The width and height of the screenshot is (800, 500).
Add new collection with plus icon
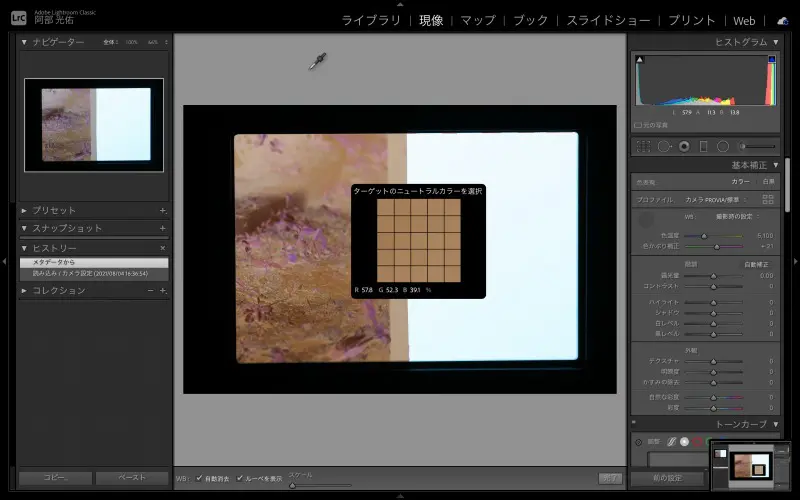coord(163,290)
